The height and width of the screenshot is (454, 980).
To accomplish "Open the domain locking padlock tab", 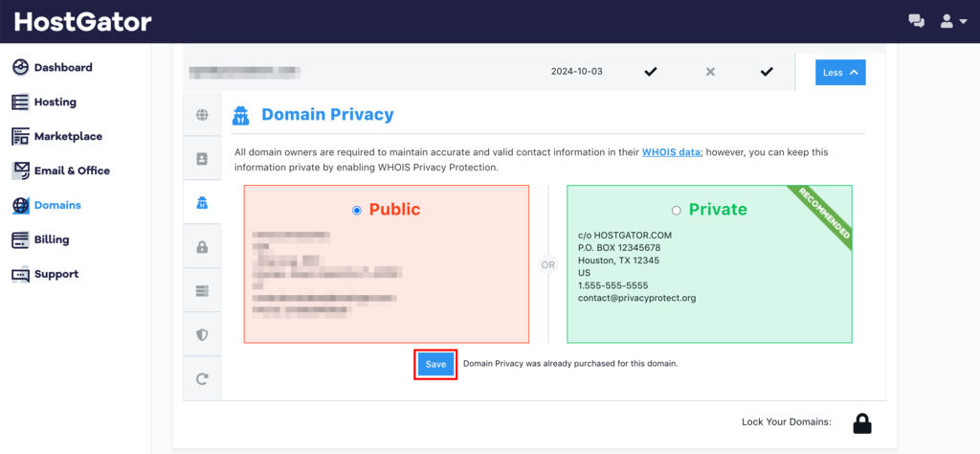I will click(202, 247).
